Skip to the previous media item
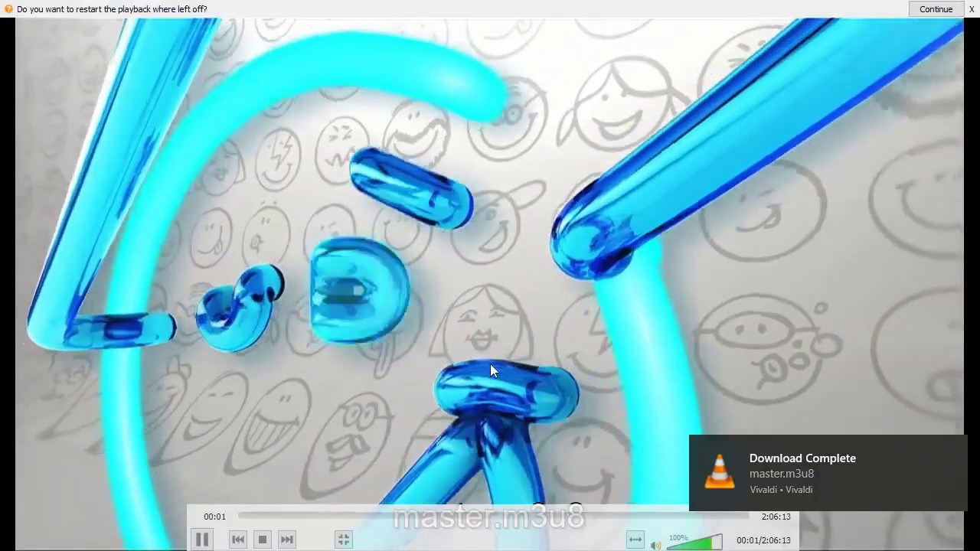The width and height of the screenshot is (980, 551). click(238, 540)
